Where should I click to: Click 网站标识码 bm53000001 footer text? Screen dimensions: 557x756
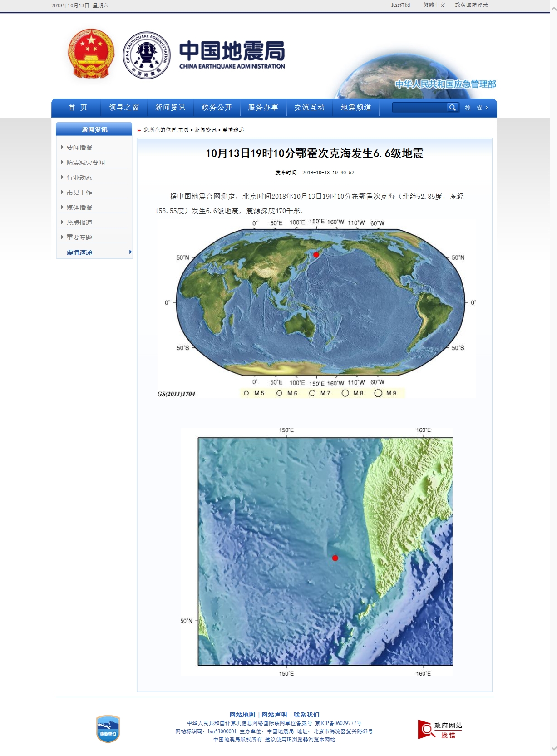click(x=206, y=731)
